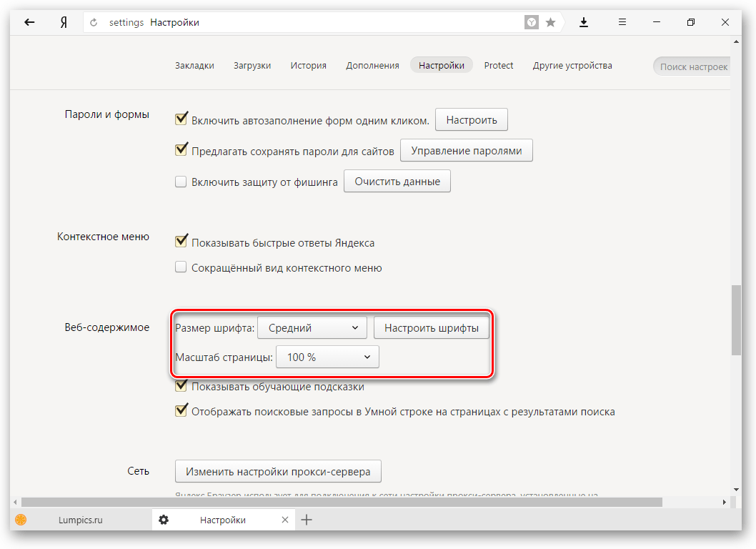Bookmark page with the star icon
This screenshot has height=549, width=756.
pos(550,23)
